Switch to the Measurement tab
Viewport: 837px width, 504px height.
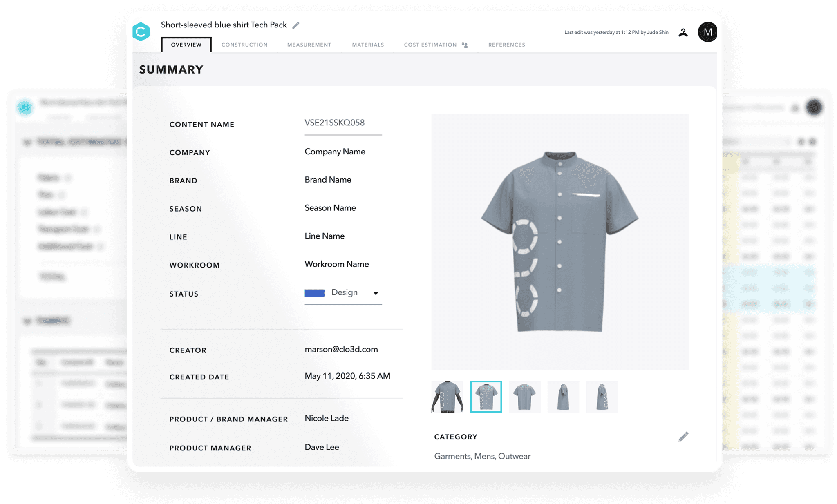point(309,45)
